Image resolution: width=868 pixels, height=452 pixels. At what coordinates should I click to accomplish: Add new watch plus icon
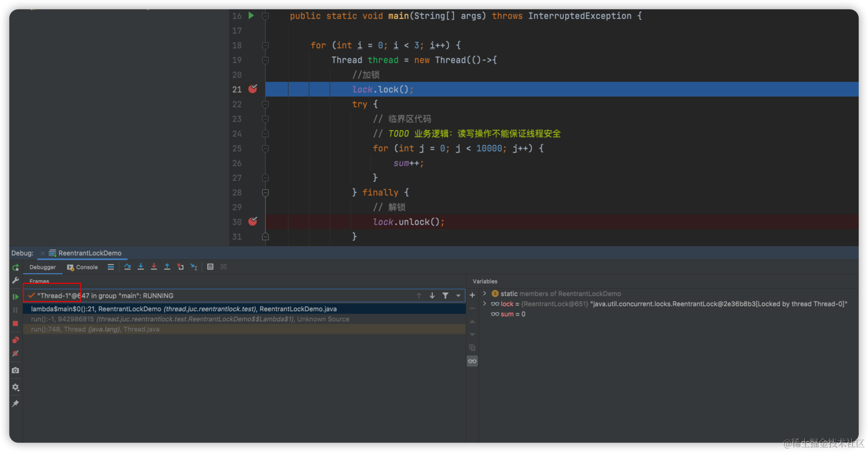point(472,295)
